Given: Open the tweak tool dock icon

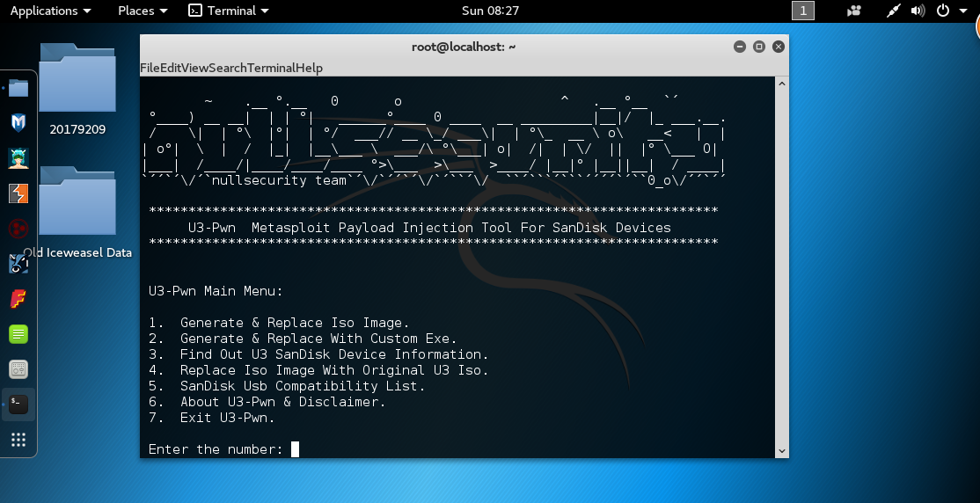Looking at the screenshot, I should click(x=18, y=369).
